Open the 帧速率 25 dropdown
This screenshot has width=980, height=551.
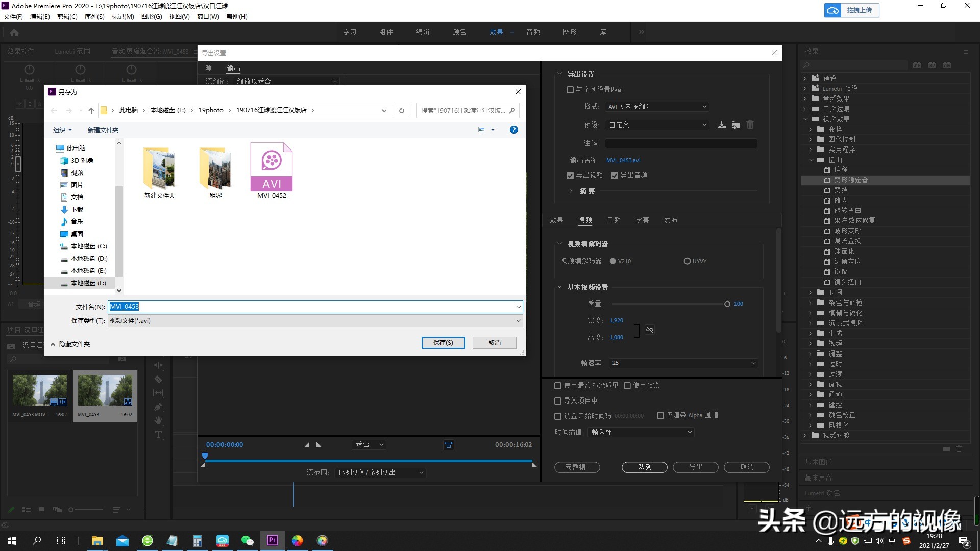tap(683, 363)
